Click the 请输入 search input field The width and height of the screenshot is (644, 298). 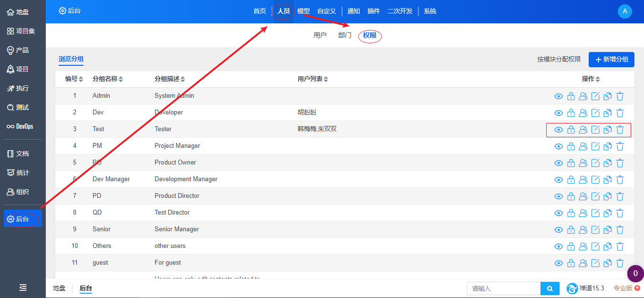click(504, 288)
